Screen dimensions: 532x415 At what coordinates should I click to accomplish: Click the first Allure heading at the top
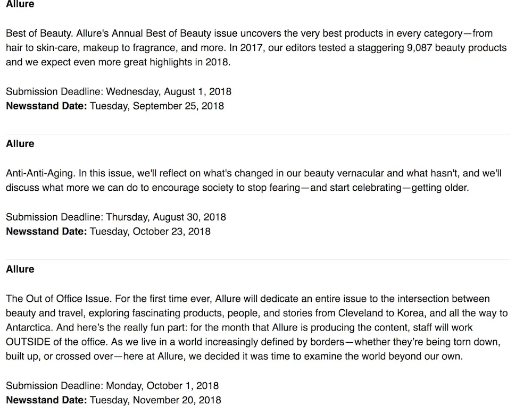[x=20, y=4]
